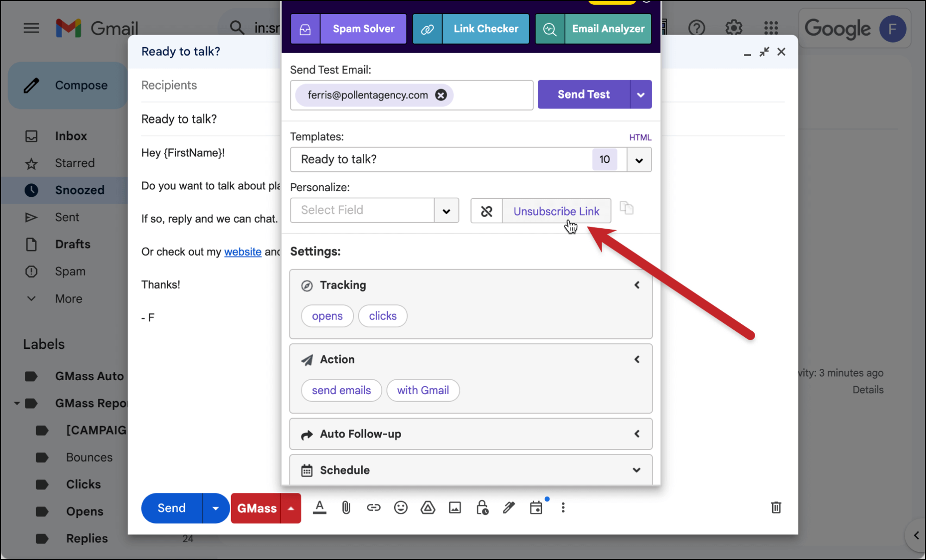
Task: Toggle the with Gmail action pill
Action: 423,390
